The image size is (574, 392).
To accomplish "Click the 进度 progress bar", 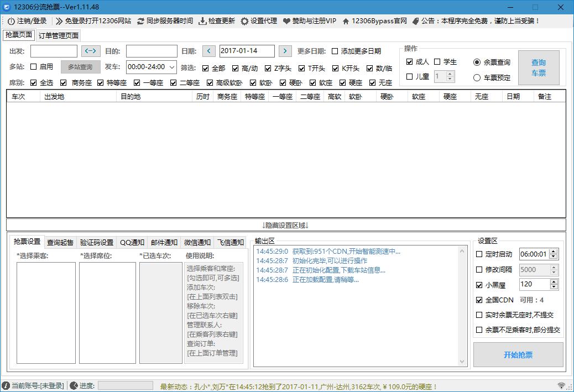I will (x=126, y=385).
